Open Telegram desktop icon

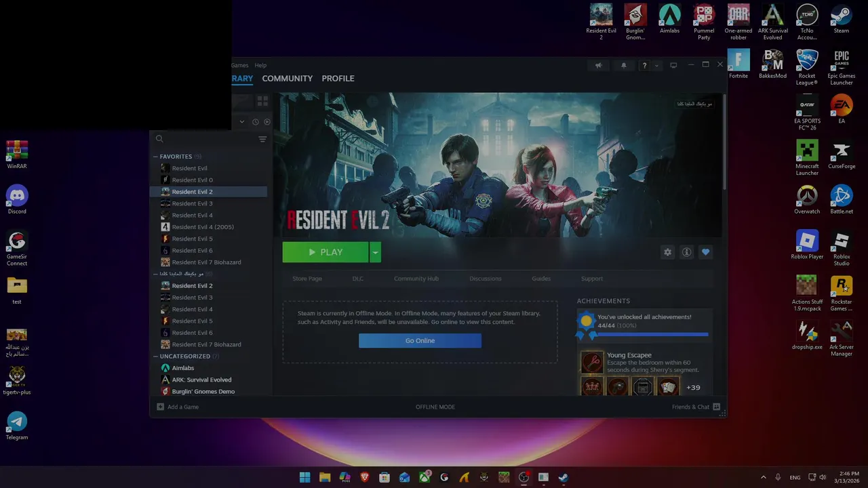click(17, 426)
